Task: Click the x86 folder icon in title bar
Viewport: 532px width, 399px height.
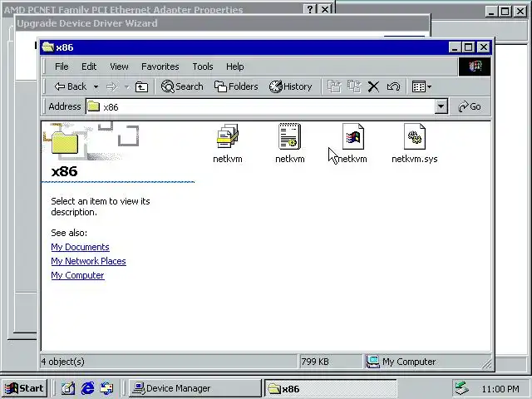Action: (x=48, y=47)
